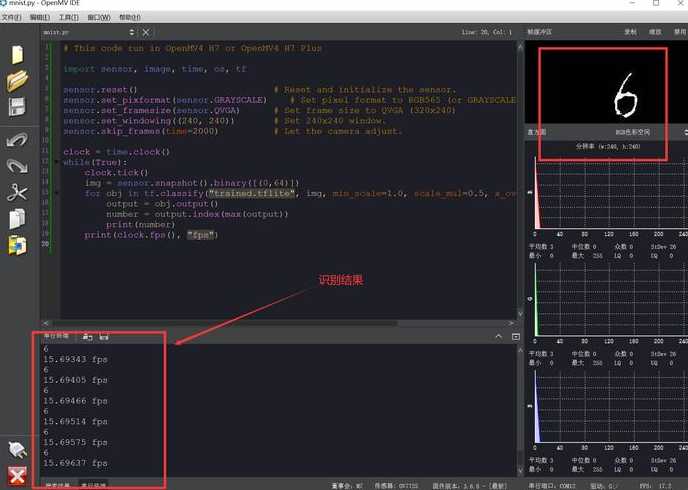This screenshot has height=490, width=688.
Task: Click the 'print(number)' code line
Action: (x=140, y=225)
